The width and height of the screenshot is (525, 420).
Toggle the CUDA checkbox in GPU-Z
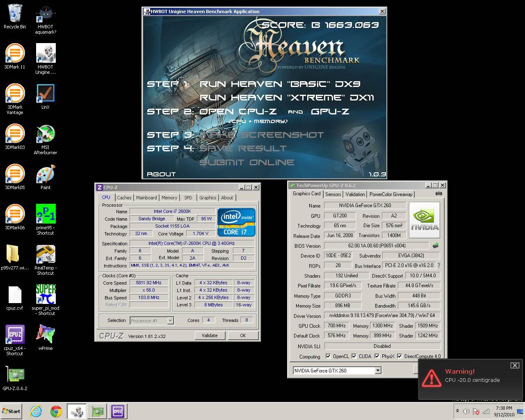pos(354,356)
